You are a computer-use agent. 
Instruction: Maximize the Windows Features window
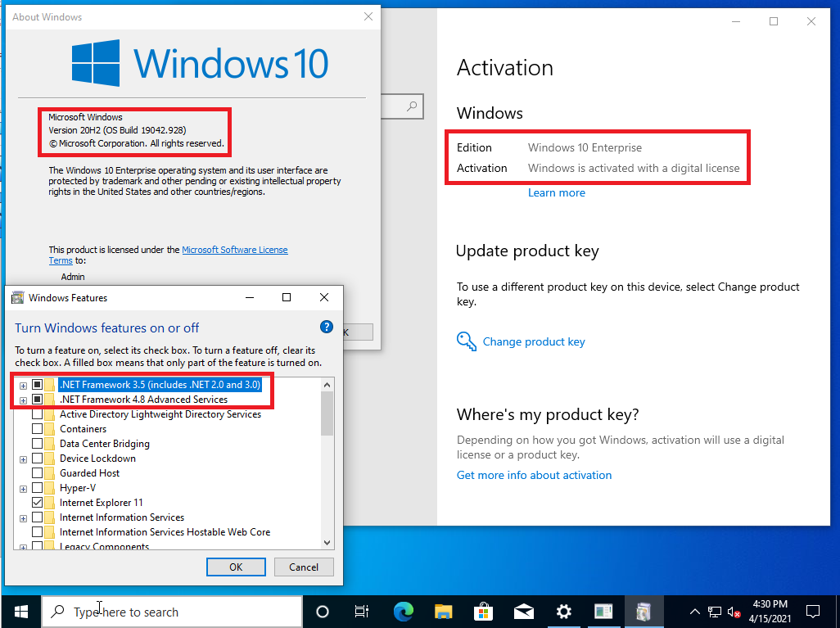[287, 297]
